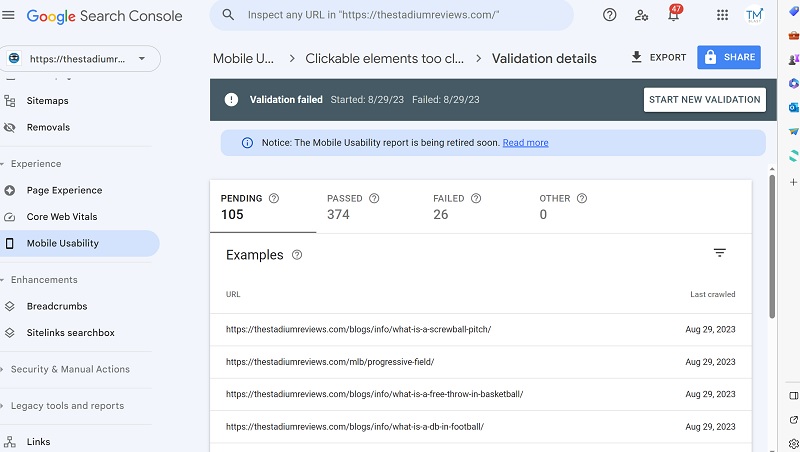Click the START NEW VALIDATION button

tap(705, 100)
